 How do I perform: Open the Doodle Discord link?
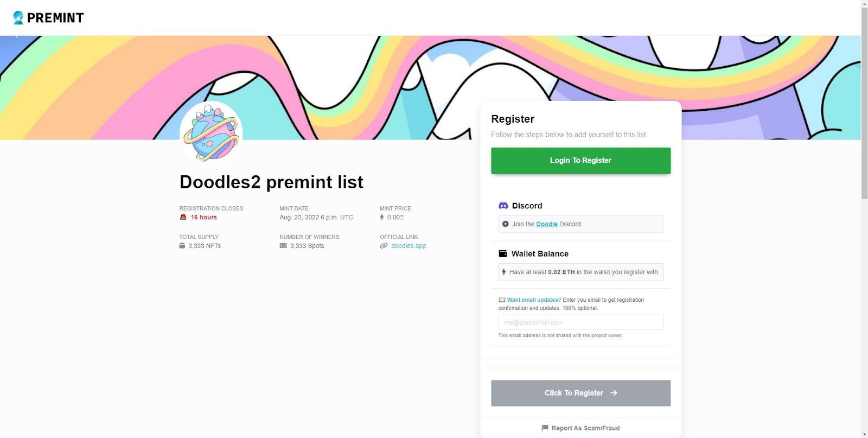click(x=547, y=224)
